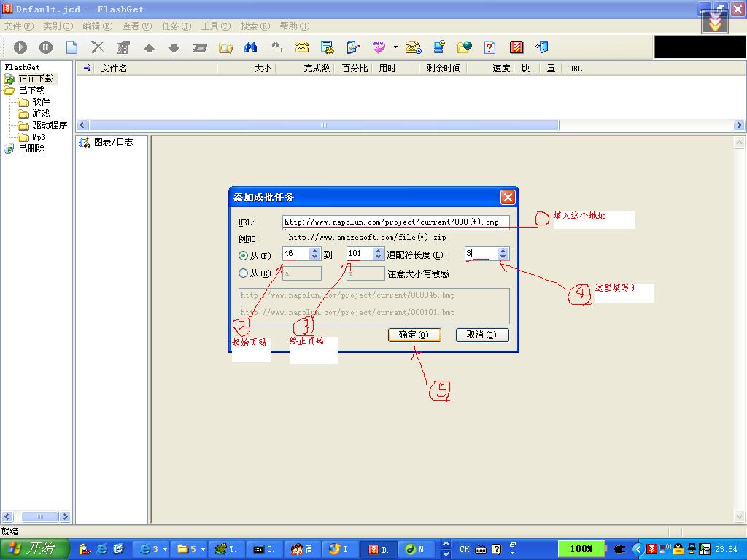Click the end number field showing 101
747x560 pixels.
point(360,254)
